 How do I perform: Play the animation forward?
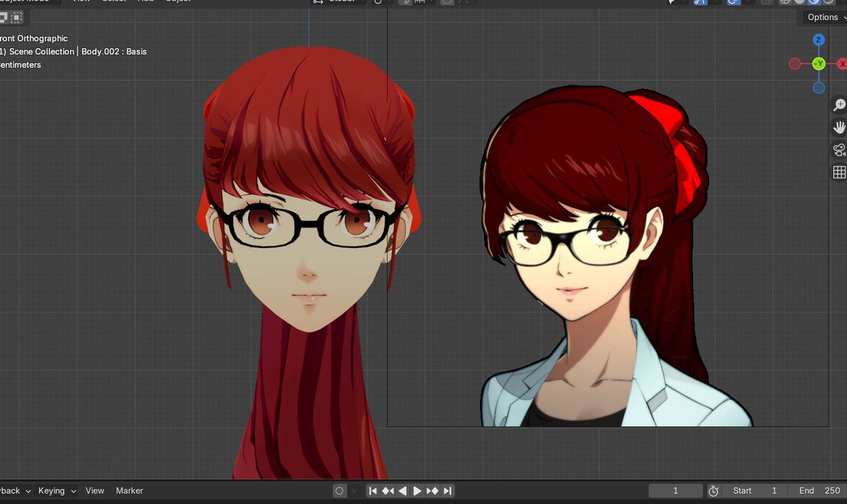coord(417,491)
